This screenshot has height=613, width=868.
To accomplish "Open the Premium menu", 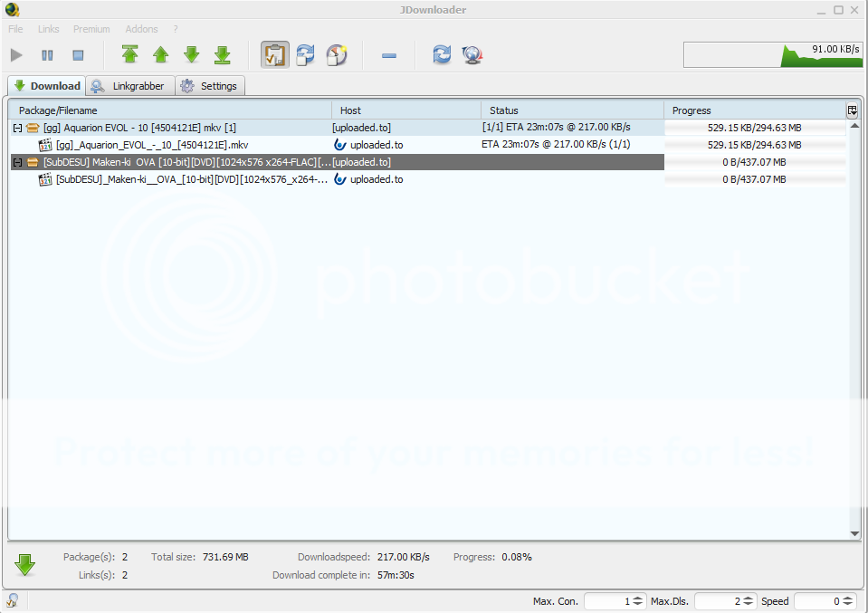I will (91, 29).
